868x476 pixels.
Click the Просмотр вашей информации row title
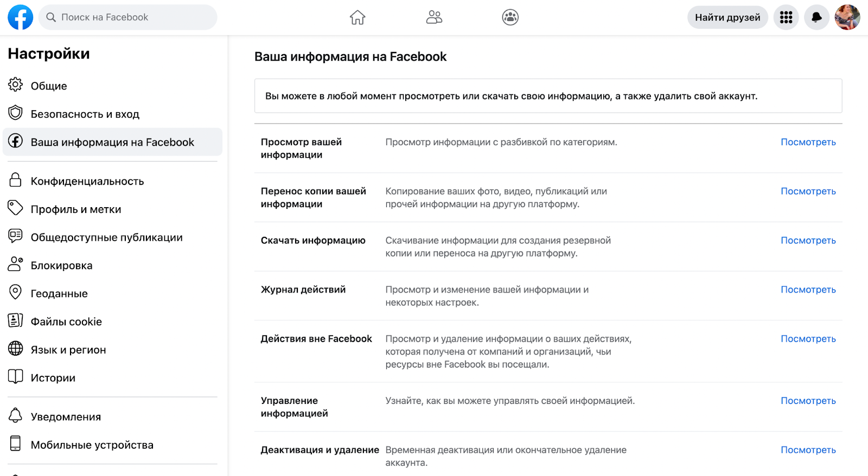point(301,149)
